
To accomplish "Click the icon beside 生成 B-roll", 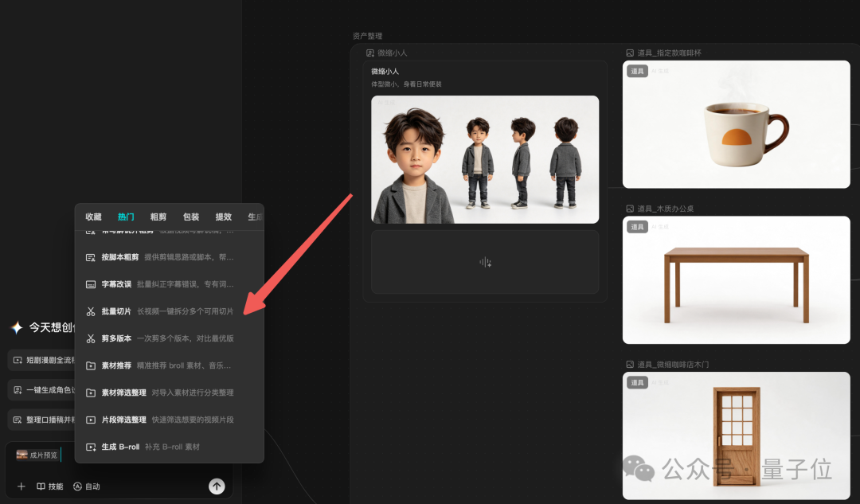I will tap(91, 447).
